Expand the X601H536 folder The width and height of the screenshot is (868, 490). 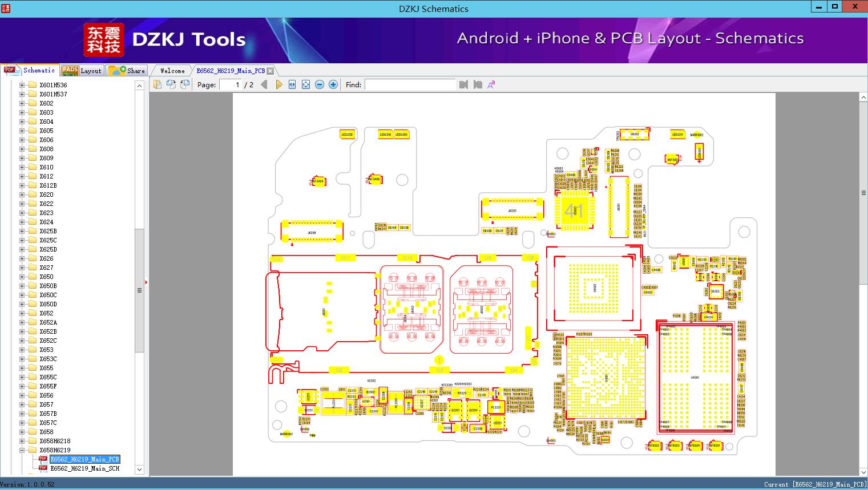pyautogui.click(x=22, y=85)
